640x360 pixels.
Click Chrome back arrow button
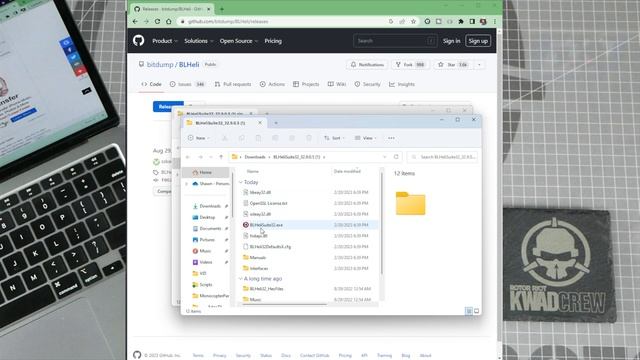(135, 21)
